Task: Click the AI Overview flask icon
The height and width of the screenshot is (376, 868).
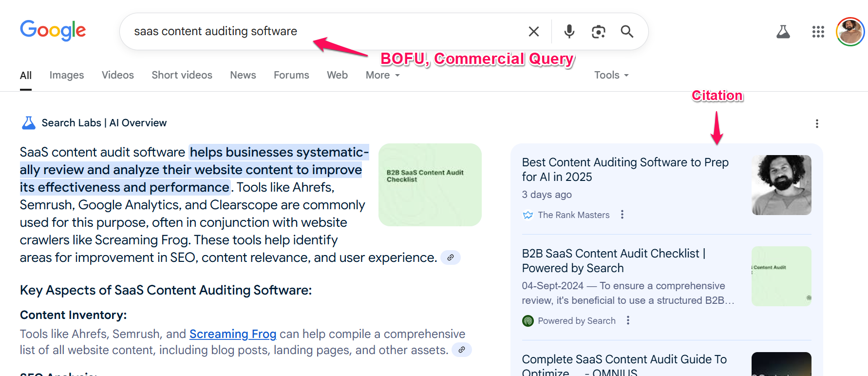Action: [x=29, y=123]
